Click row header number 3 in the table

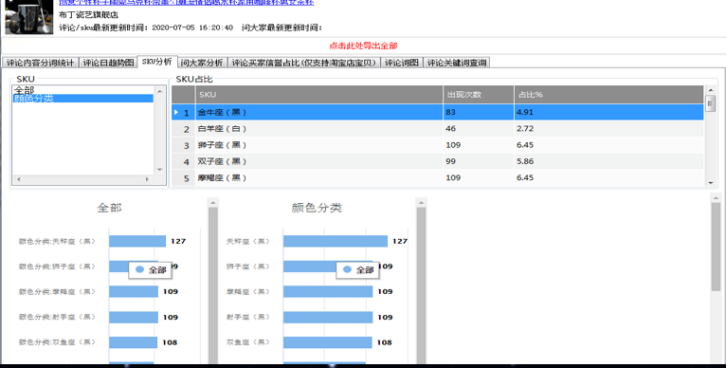(184, 146)
